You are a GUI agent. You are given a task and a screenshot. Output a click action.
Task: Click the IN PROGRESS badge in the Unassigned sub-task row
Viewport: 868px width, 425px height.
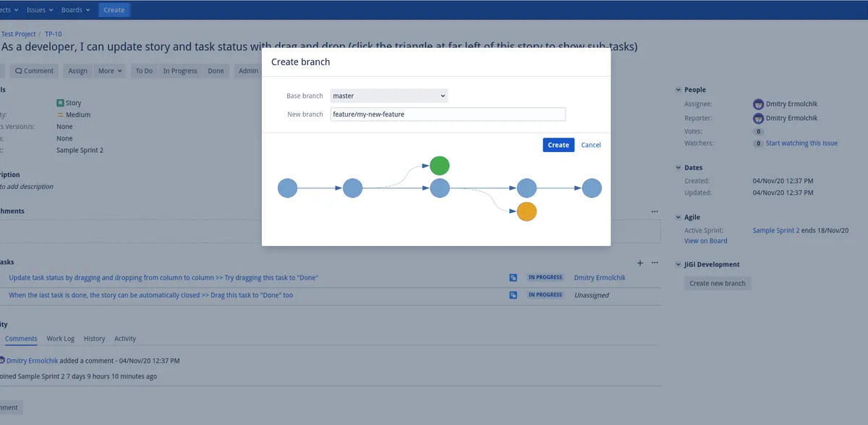tap(545, 295)
